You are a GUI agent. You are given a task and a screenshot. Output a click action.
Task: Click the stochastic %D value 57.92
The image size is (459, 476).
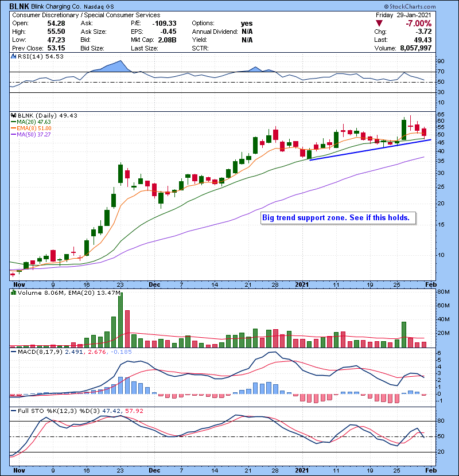coord(134,411)
